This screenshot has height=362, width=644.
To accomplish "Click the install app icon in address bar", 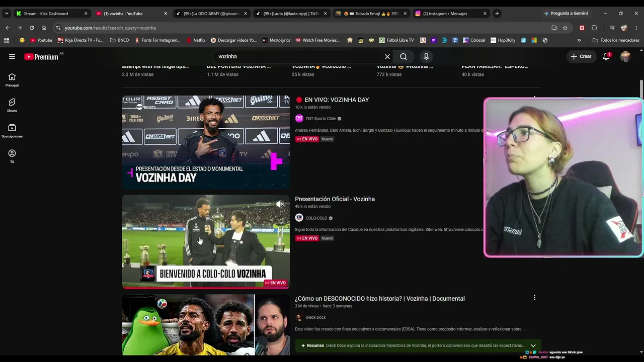I will click(554, 28).
